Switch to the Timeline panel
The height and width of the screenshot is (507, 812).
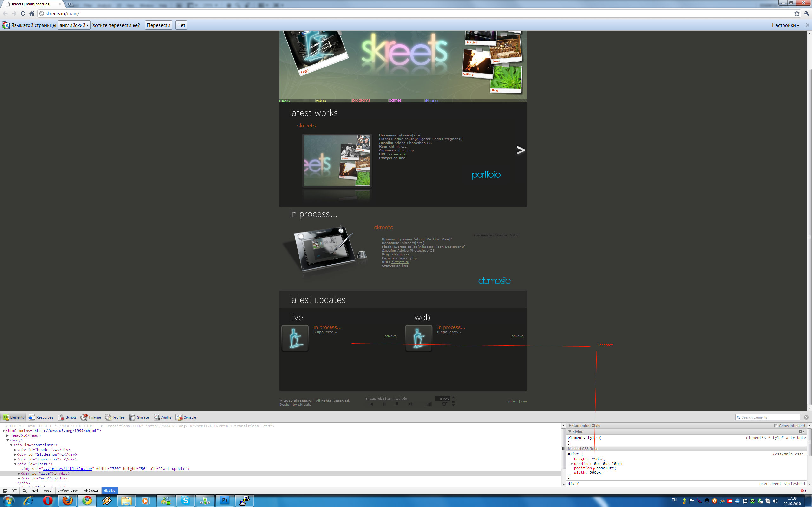(91, 417)
